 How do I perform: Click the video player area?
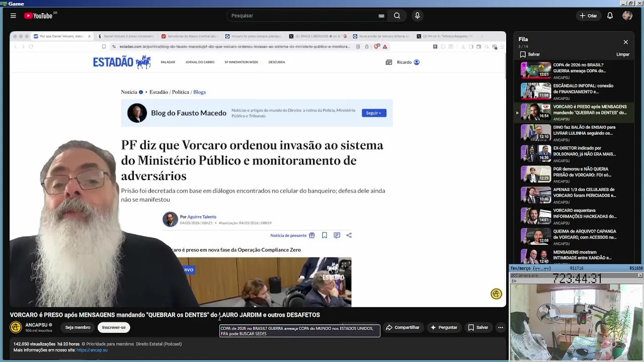point(258,169)
